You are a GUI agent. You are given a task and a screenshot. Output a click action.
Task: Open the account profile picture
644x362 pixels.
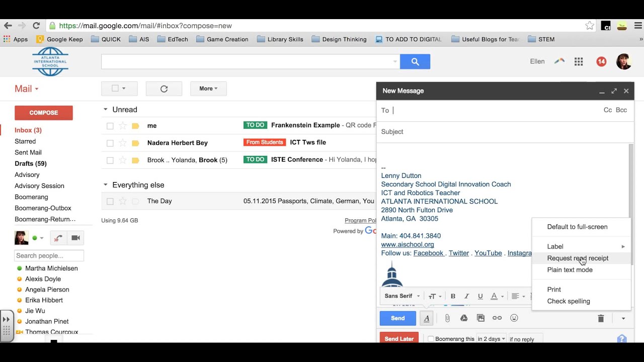[624, 61]
